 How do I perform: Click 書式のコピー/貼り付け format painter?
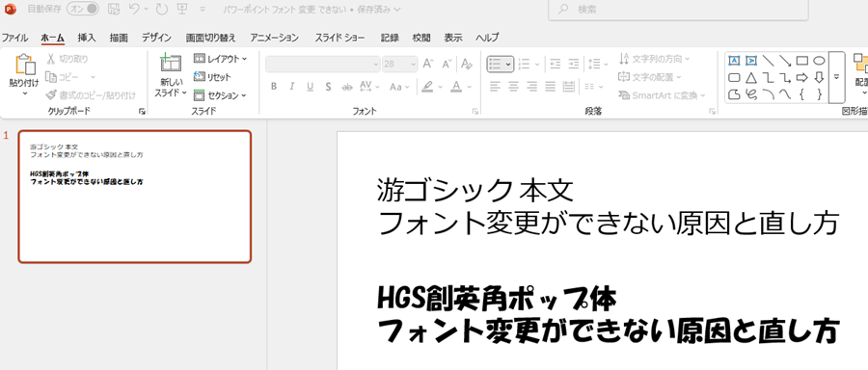click(x=91, y=95)
